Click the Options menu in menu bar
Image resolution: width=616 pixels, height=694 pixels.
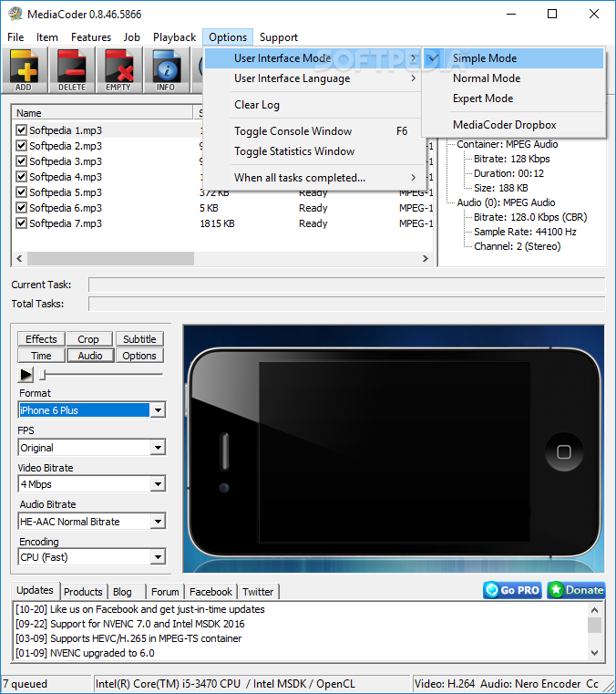[x=228, y=37]
